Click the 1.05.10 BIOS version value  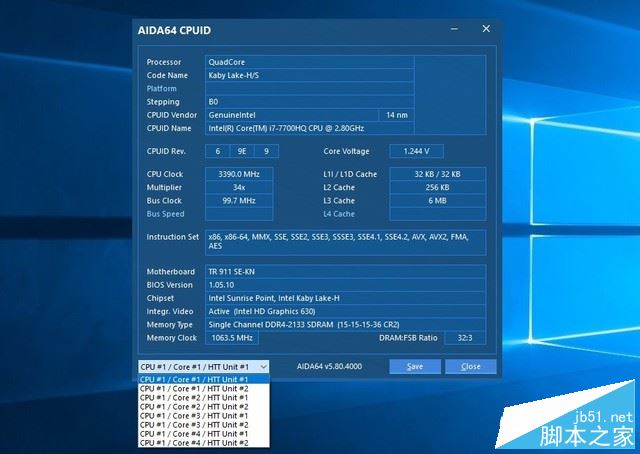pyautogui.click(x=345, y=285)
